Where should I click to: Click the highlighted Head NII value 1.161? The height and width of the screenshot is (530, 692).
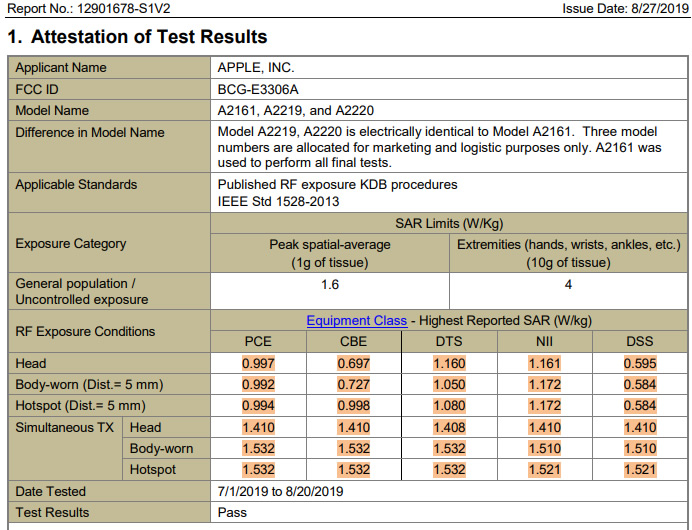click(545, 364)
